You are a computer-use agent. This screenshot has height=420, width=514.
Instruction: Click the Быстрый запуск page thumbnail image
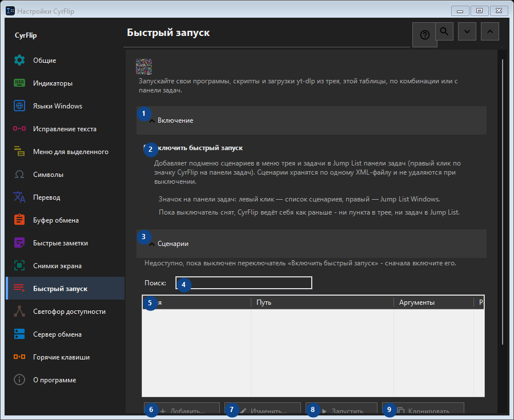tap(144, 67)
